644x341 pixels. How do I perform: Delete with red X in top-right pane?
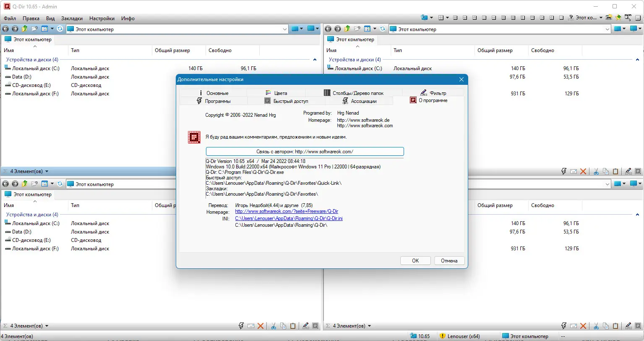pyautogui.click(x=583, y=171)
